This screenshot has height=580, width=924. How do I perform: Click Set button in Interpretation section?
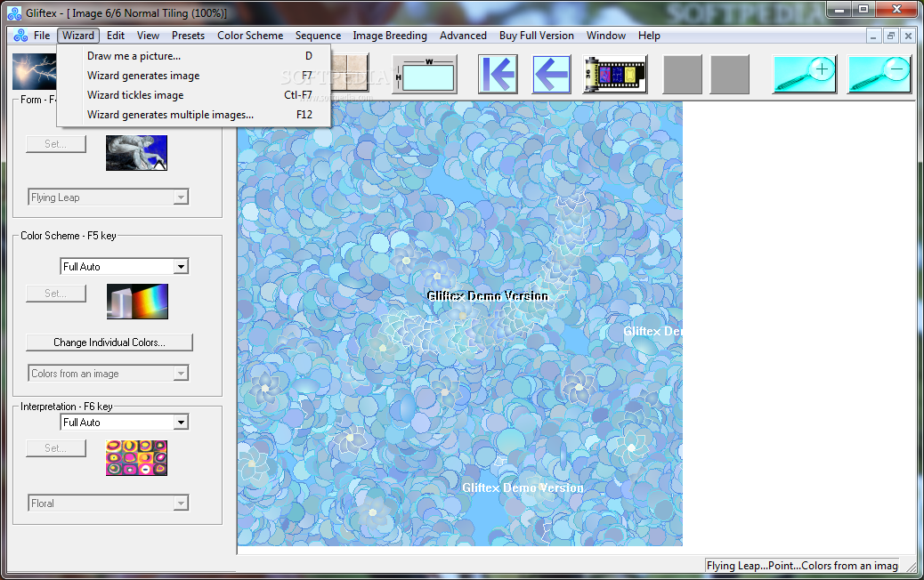(56, 448)
